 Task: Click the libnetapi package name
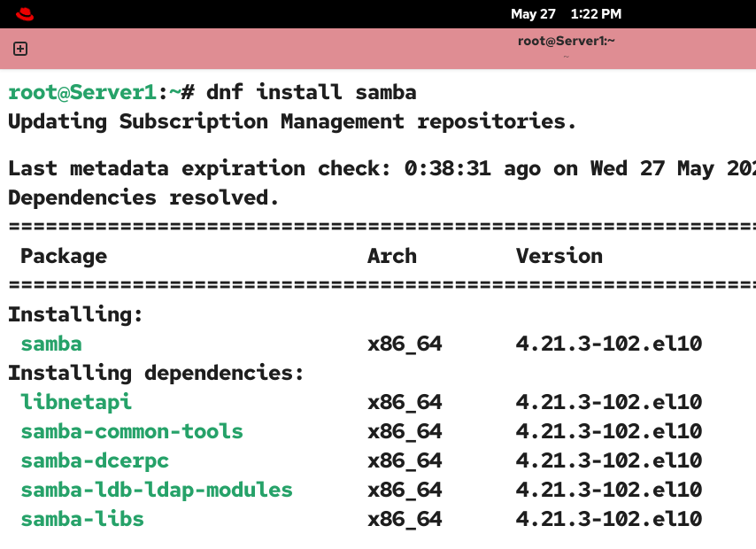point(76,402)
